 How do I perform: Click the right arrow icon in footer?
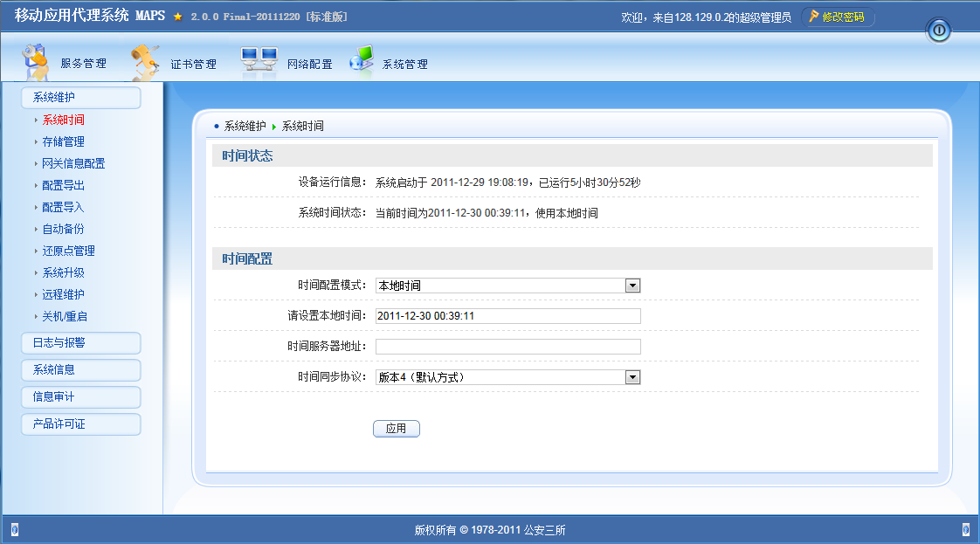965,529
